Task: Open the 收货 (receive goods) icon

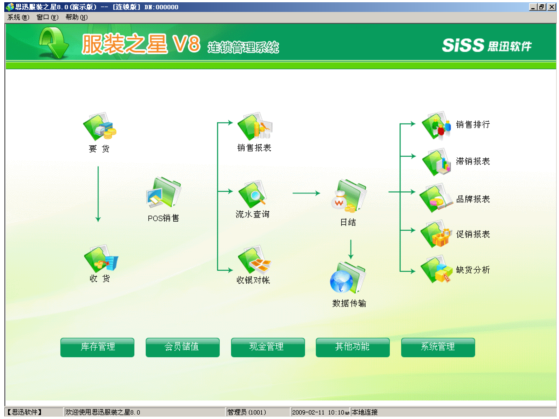Action: pos(101,258)
